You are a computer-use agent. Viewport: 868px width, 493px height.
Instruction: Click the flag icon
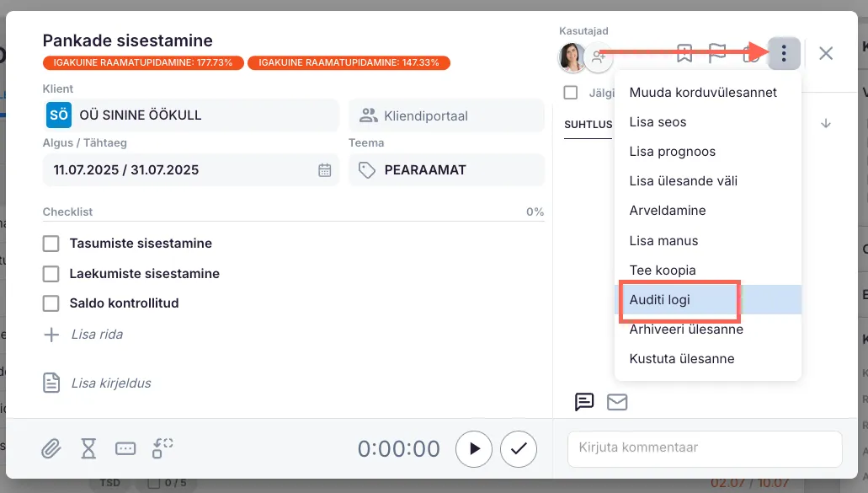(x=716, y=54)
